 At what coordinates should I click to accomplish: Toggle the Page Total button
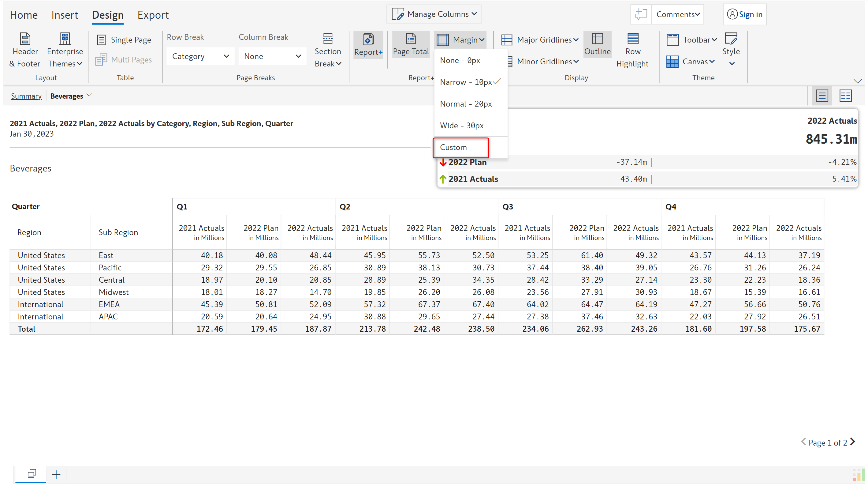411,44
